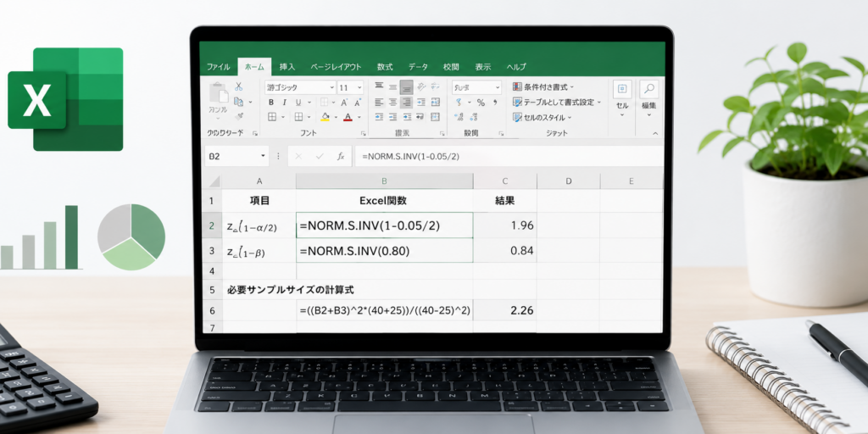
Task: Click the red Font Color A icon
Action: (348, 117)
